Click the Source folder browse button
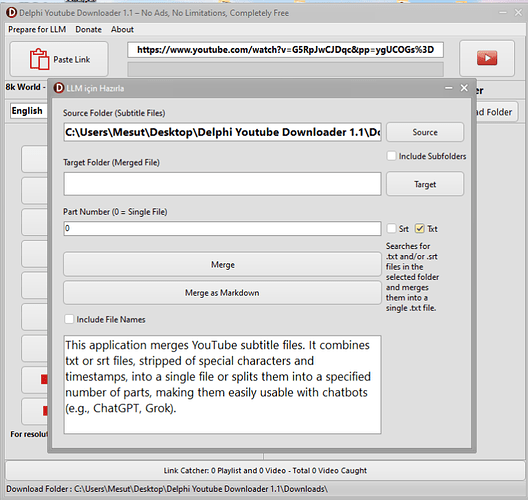 tap(425, 132)
